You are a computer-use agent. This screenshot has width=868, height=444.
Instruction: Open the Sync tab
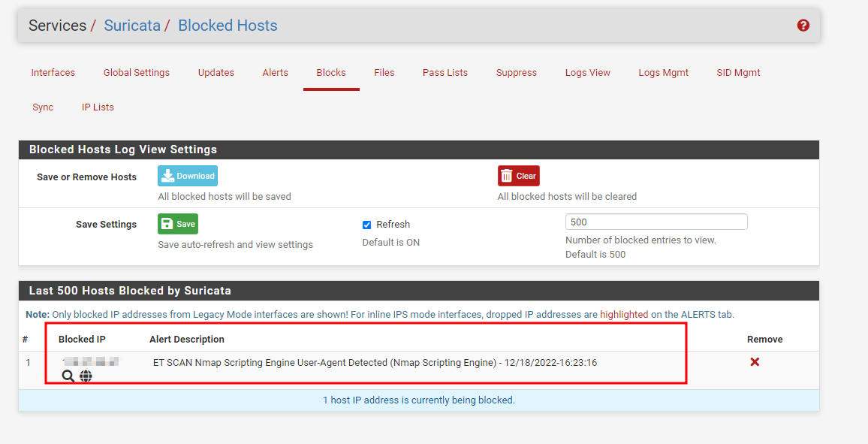click(x=43, y=107)
